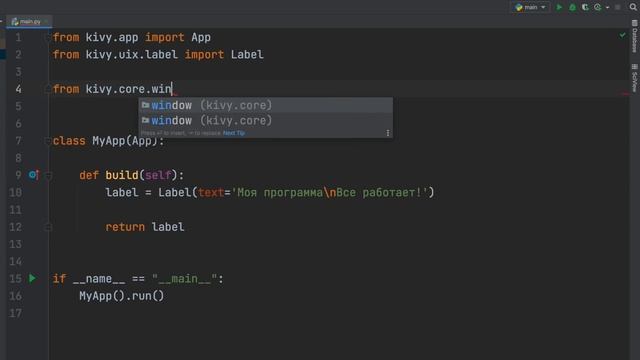The image size is (640, 360).
Task: Expand the arrow next to the Profile icon
Action: point(607,7)
